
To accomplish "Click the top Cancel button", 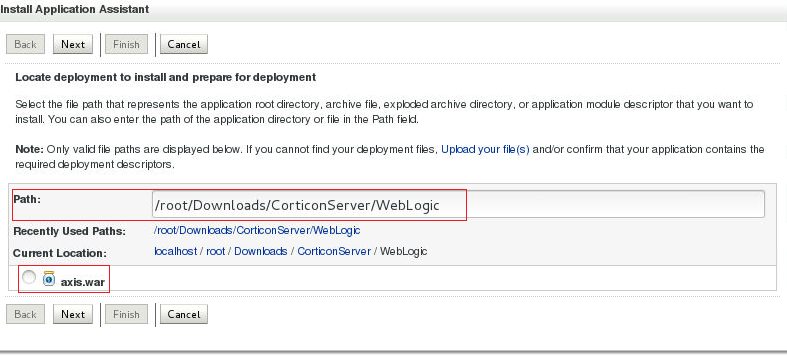I will [x=184, y=44].
